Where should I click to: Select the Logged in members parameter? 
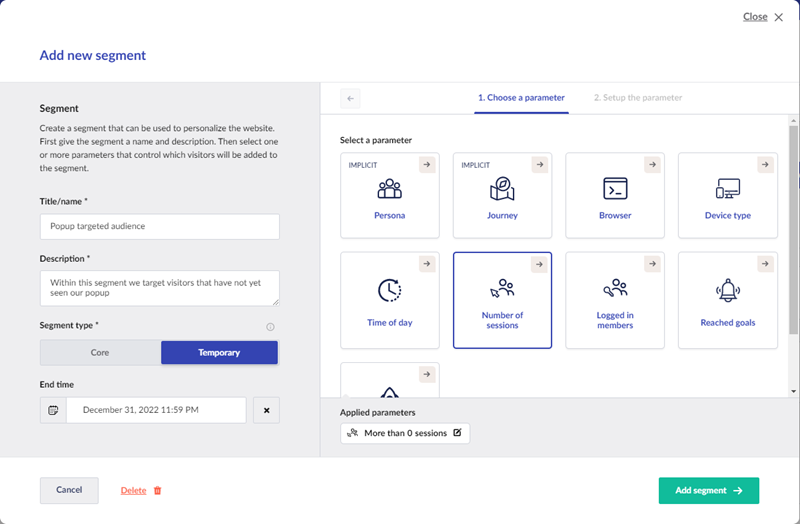point(615,300)
